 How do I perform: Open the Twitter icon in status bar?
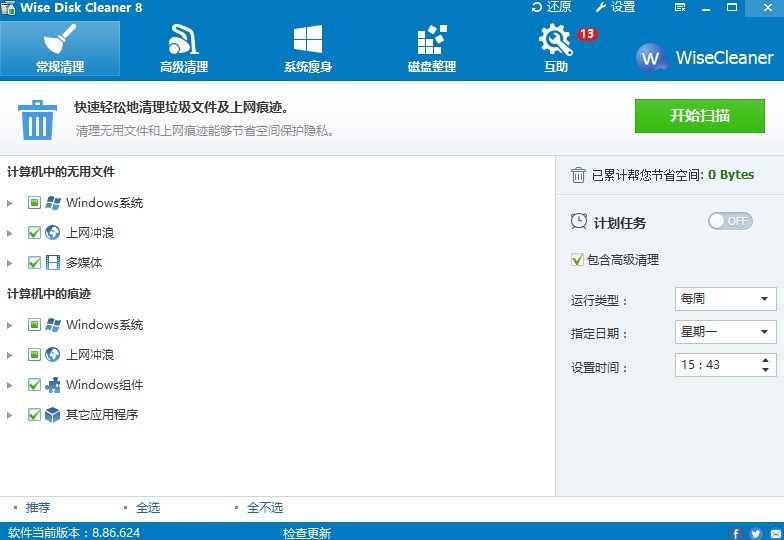click(756, 534)
